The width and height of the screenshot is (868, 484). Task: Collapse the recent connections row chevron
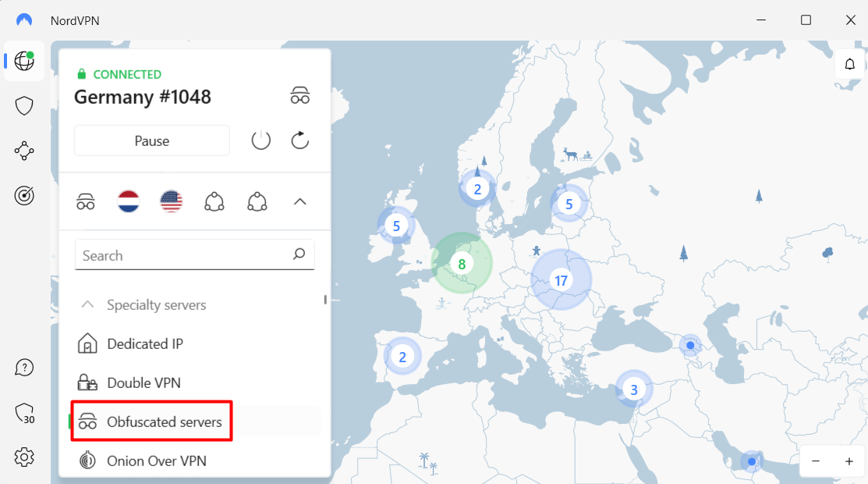(x=300, y=202)
